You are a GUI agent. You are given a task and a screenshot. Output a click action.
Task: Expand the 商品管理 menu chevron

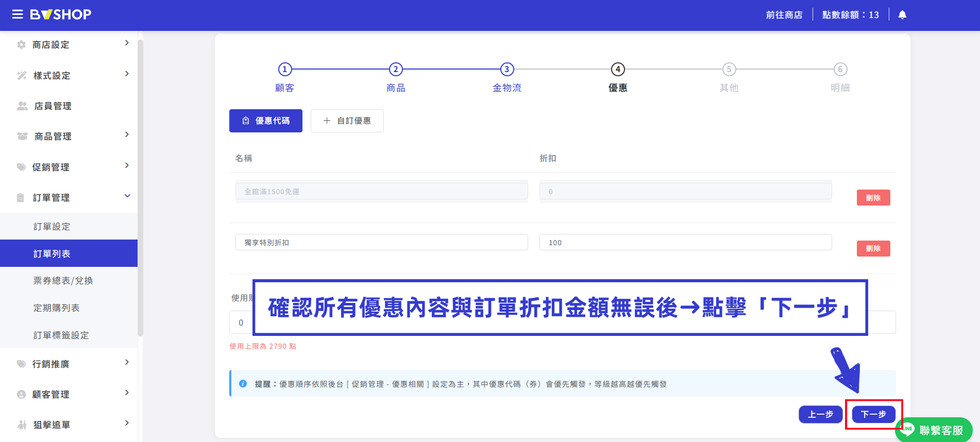(x=127, y=134)
